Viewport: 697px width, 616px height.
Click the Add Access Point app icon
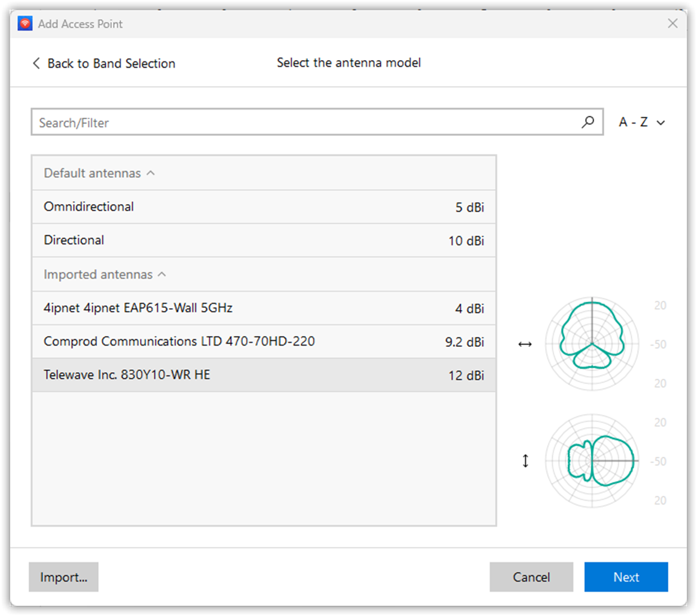tap(25, 24)
